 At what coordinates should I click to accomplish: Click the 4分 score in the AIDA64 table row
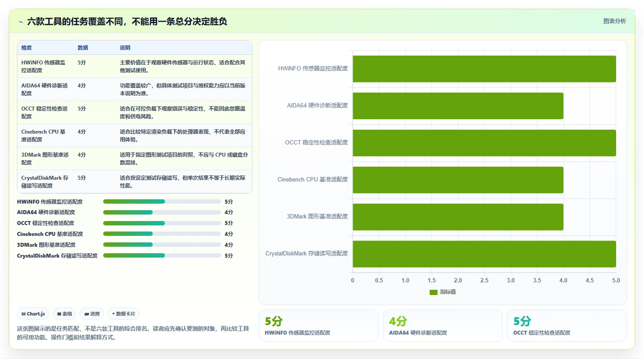tap(82, 86)
